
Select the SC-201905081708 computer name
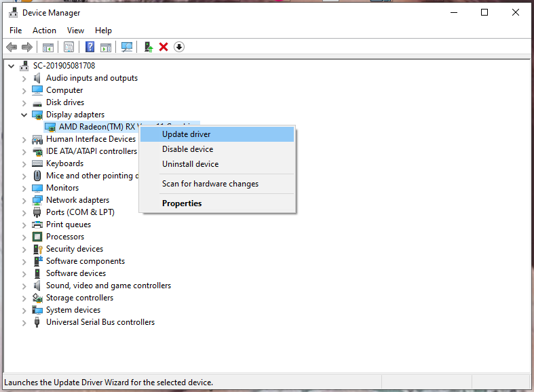(x=64, y=66)
